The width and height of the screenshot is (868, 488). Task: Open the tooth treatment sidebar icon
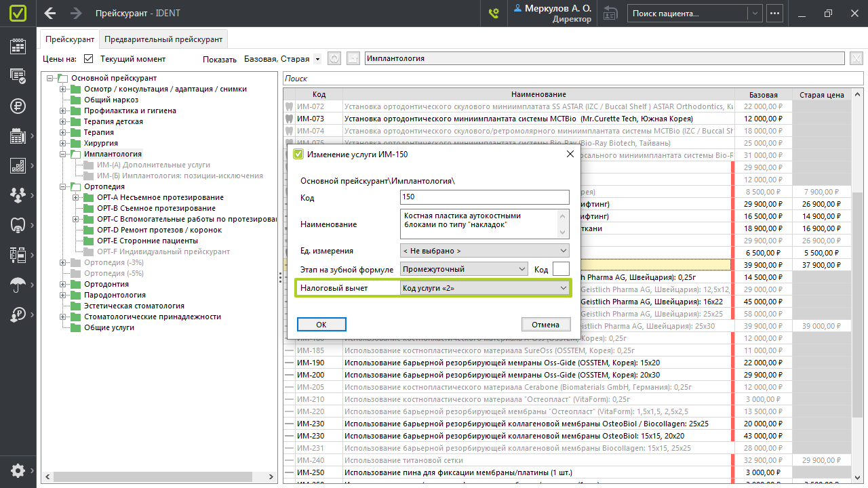click(x=18, y=225)
